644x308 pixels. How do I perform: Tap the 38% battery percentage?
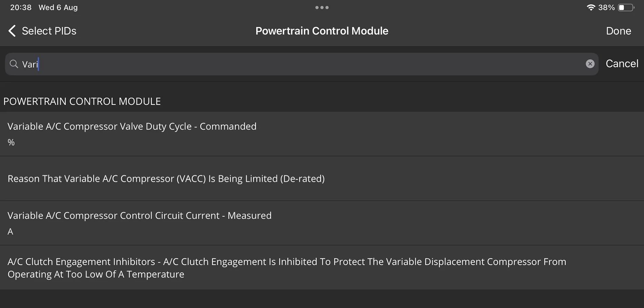[x=606, y=7]
